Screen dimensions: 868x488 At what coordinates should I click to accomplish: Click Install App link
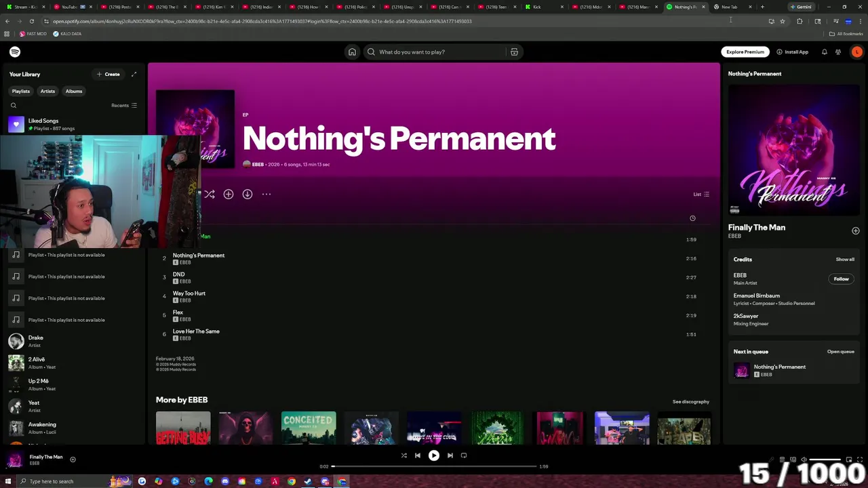(792, 52)
